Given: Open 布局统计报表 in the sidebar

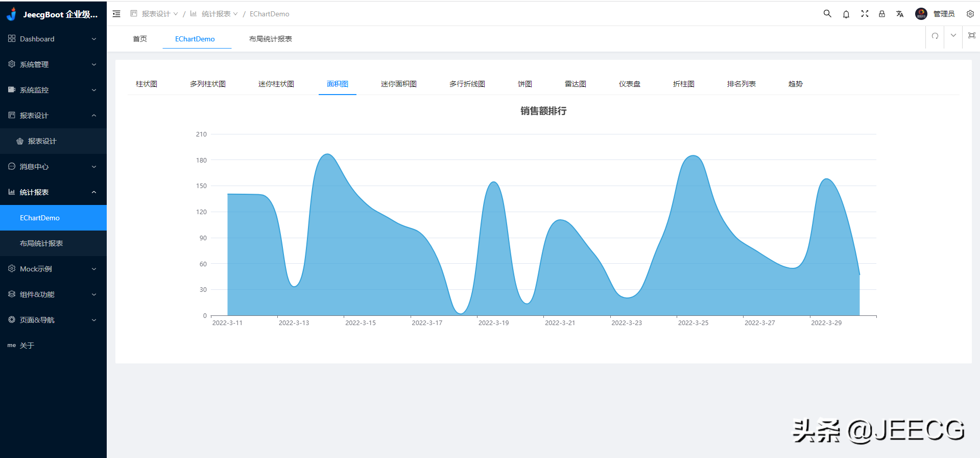Looking at the screenshot, I should [x=41, y=243].
